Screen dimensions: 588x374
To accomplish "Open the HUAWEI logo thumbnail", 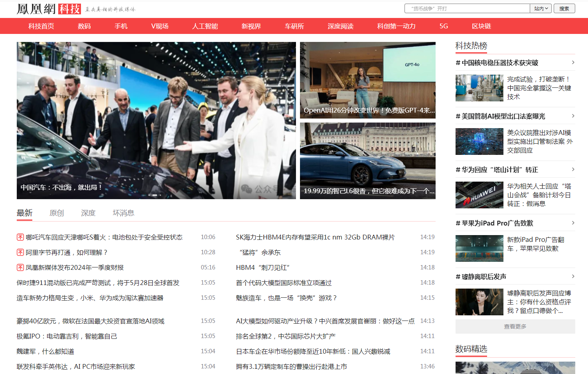I will tap(479, 195).
